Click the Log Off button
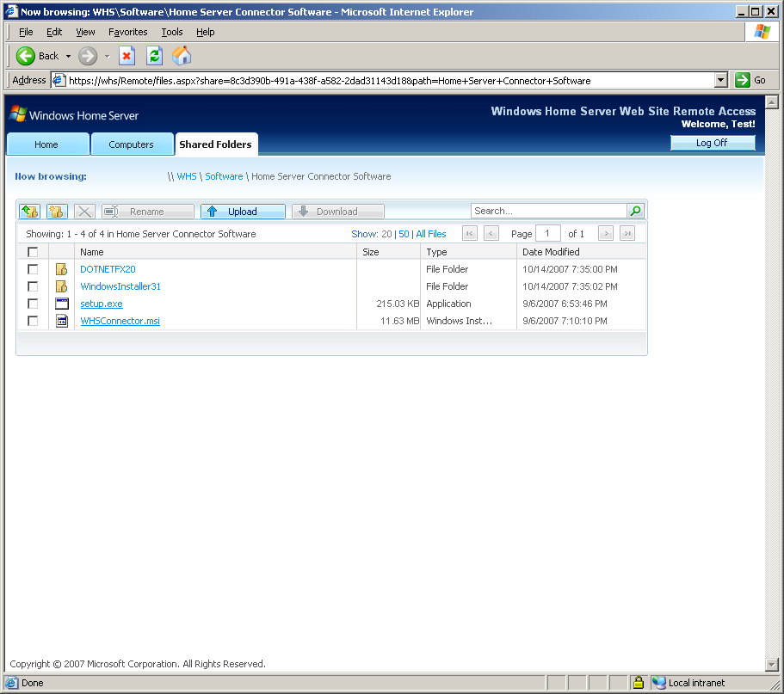Image resolution: width=784 pixels, height=694 pixels. tap(713, 143)
